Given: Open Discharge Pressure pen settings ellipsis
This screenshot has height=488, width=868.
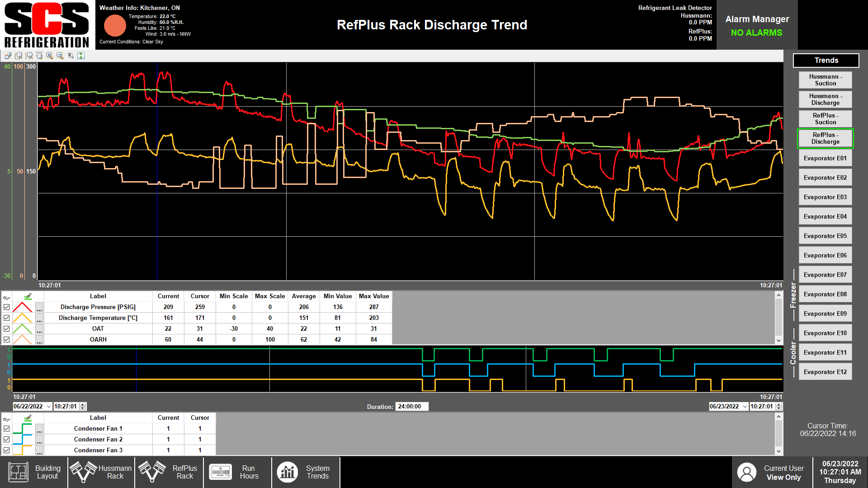Looking at the screenshot, I should pyautogui.click(x=39, y=307).
